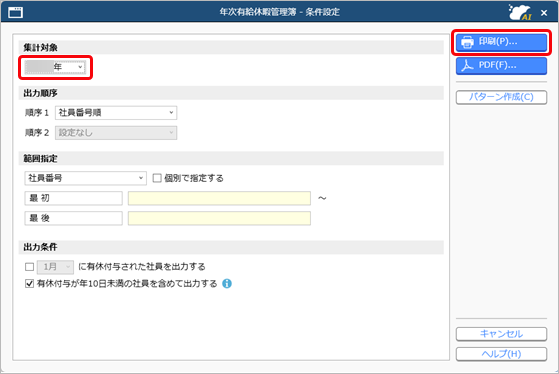
Task: Uncheck 有休付与が年10日未満の社員を含めて出力する
Action: coord(30,284)
